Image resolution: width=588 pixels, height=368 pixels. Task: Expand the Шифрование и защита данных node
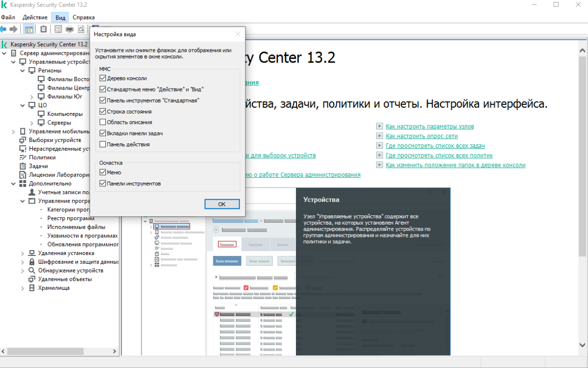(x=23, y=262)
